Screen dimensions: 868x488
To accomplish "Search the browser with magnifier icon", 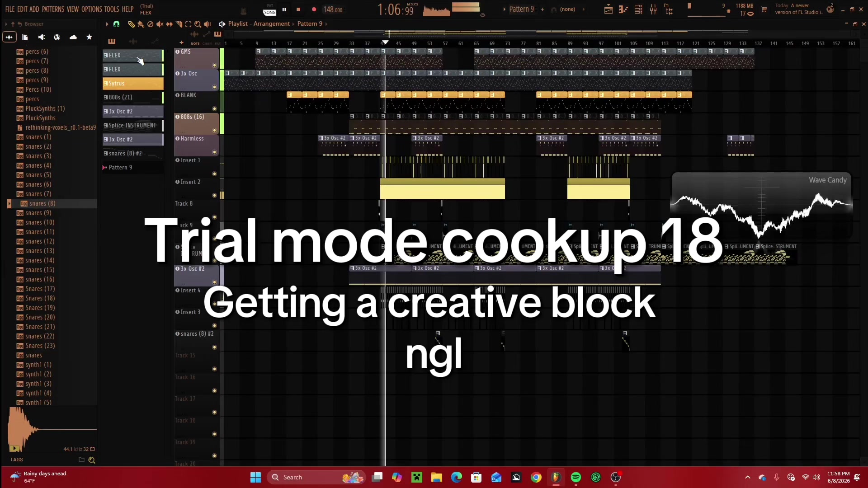I will 92,460.
